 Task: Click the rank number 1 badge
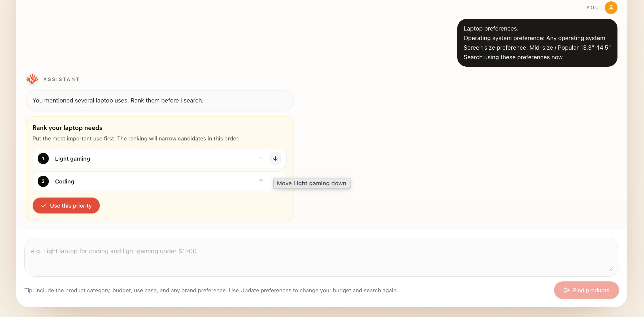pos(43,158)
